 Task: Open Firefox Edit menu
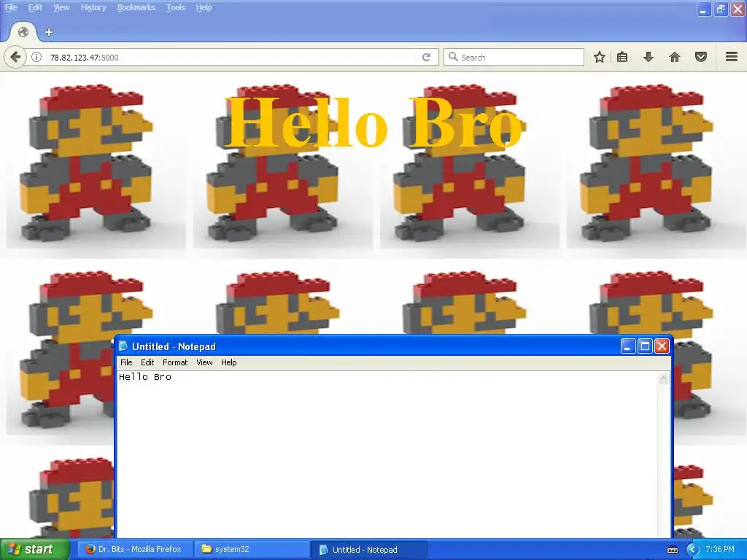tap(35, 7)
